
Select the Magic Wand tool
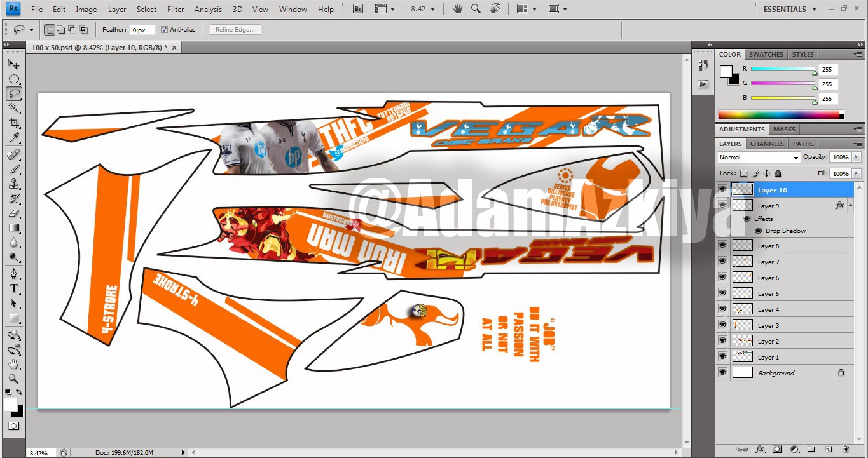13,109
